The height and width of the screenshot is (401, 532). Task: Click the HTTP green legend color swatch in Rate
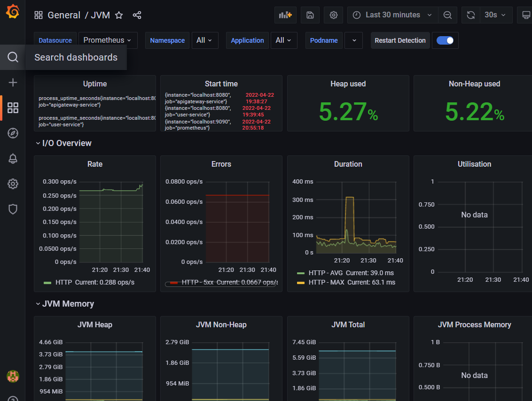pos(47,283)
